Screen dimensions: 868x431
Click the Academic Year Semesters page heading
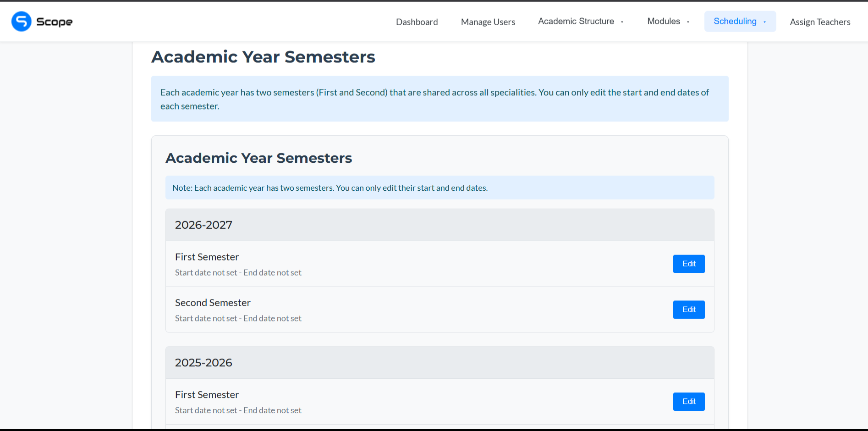tap(263, 57)
